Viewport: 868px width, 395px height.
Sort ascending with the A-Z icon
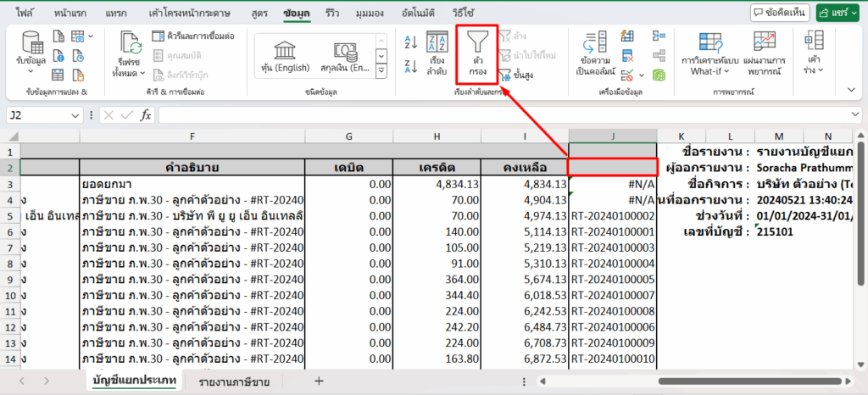pos(411,42)
